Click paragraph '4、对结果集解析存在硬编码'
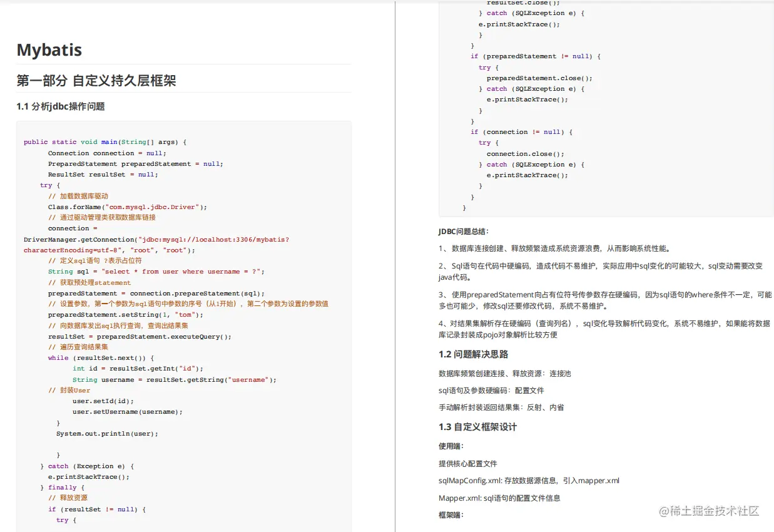774x532 pixels. tap(604, 329)
